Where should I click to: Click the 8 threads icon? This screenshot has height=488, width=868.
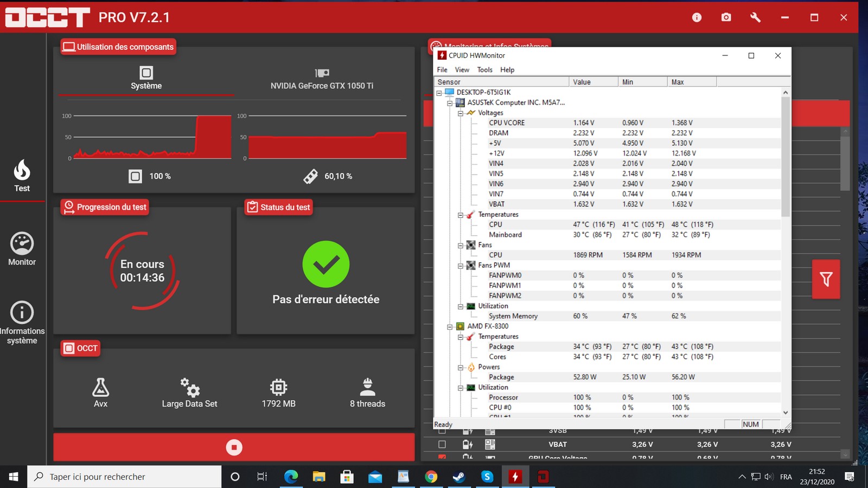(367, 387)
